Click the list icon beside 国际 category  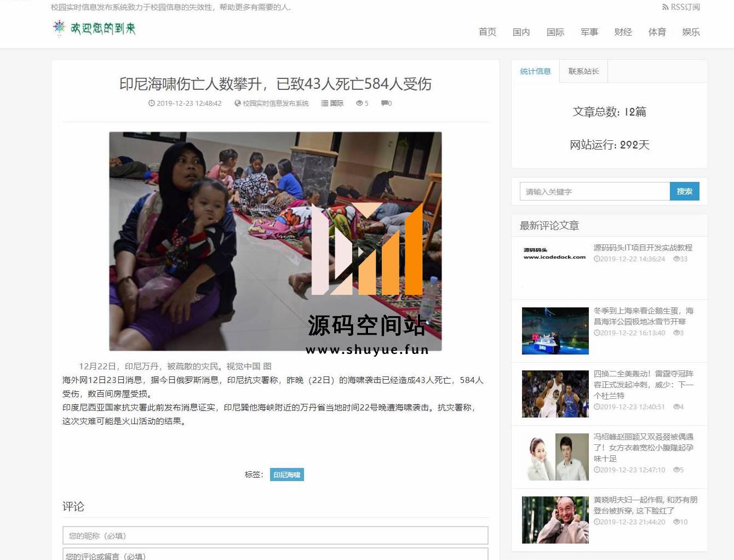(325, 103)
